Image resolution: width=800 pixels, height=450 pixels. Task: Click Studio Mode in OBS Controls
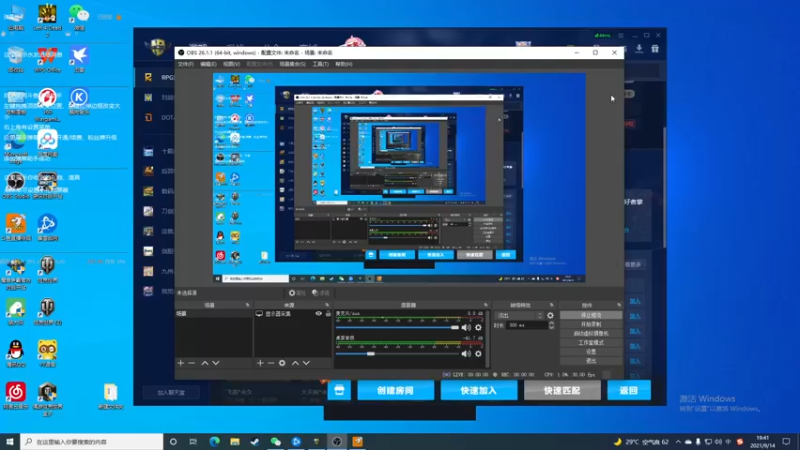(591, 343)
